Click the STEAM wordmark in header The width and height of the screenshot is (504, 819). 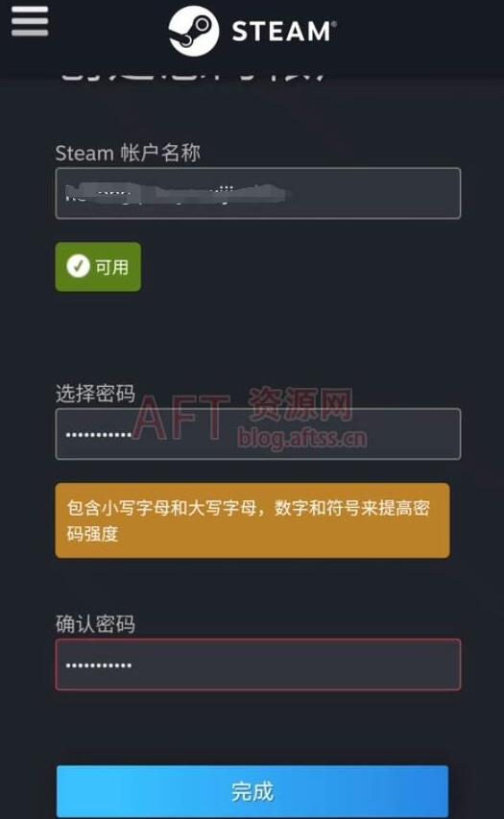tap(283, 32)
